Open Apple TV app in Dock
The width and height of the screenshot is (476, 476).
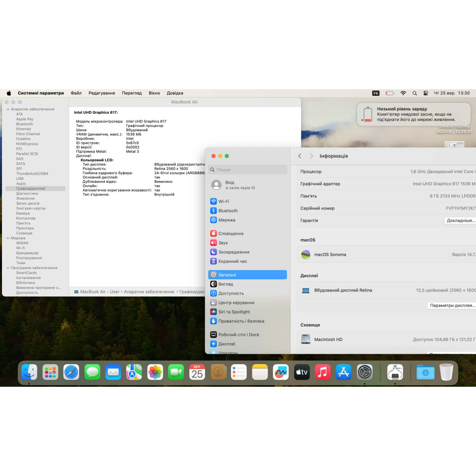(302, 372)
